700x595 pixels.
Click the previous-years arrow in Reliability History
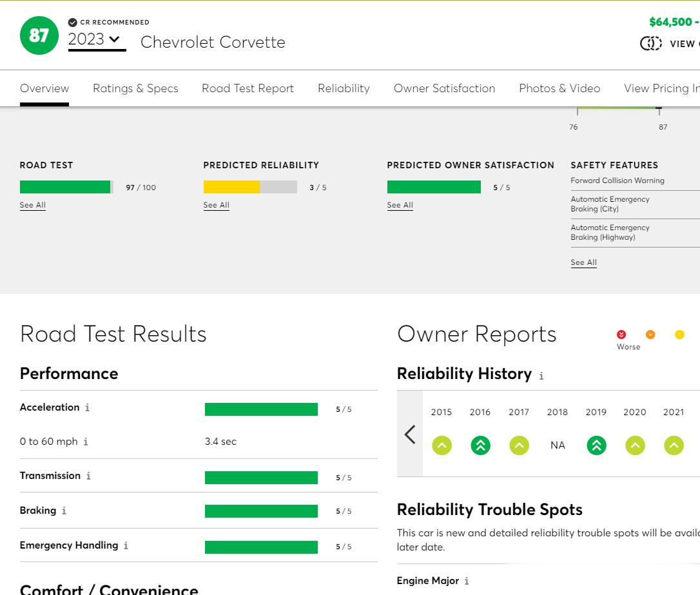point(410,434)
